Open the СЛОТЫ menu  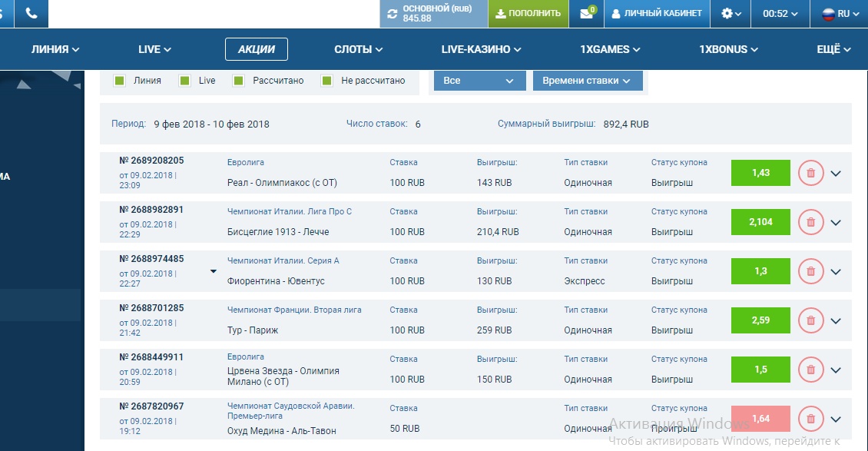point(358,49)
